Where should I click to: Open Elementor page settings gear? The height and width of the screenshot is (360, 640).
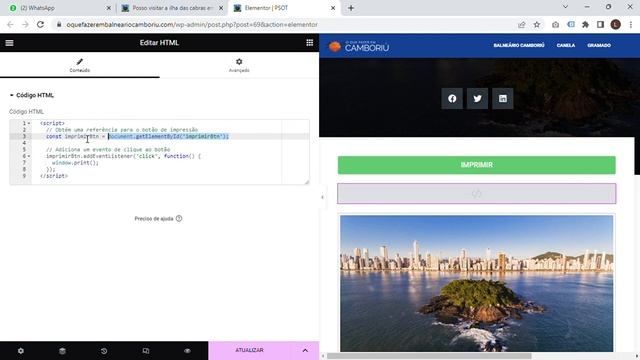click(21, 351)
